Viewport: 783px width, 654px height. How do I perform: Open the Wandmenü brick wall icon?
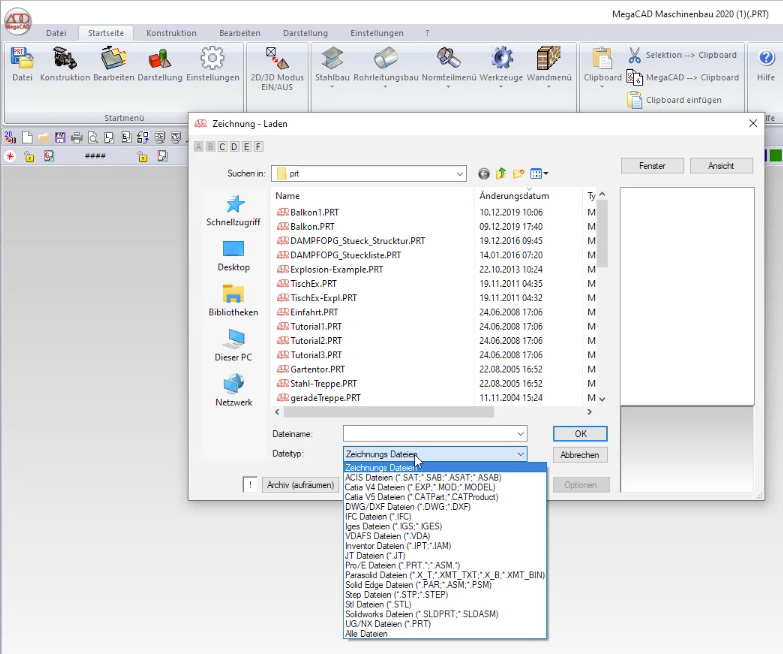click(548, 59)
